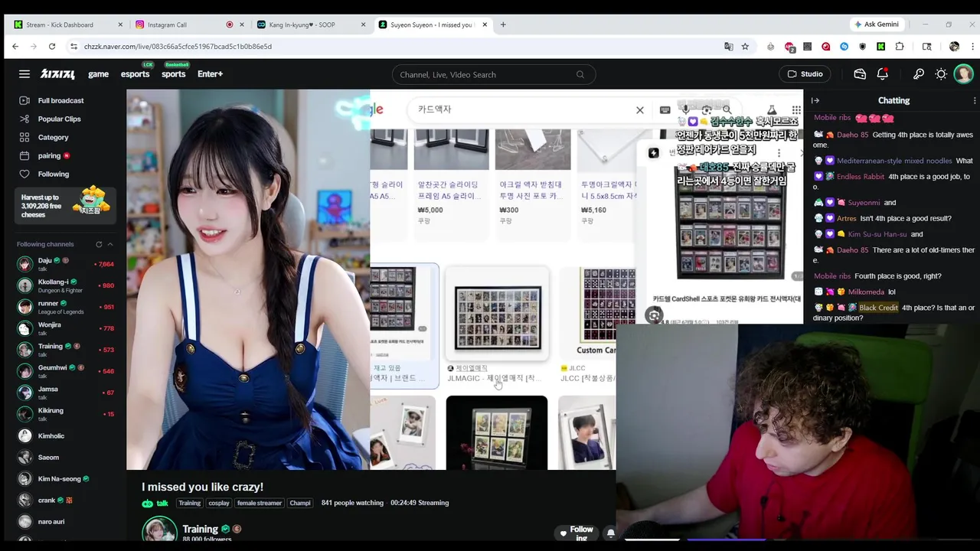This screenshot has height=551, width=980.
Task: Toggle light theme via the sun icon
Action: (x=941, y=74)
